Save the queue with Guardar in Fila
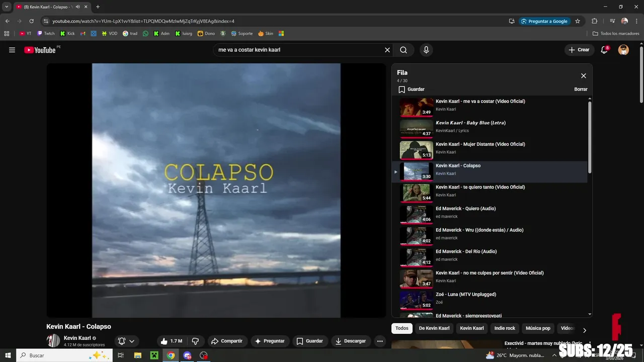 click(412, 89)
